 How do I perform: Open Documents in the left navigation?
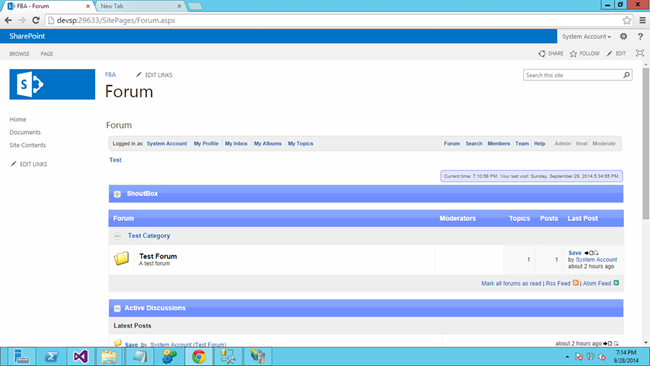25,132
